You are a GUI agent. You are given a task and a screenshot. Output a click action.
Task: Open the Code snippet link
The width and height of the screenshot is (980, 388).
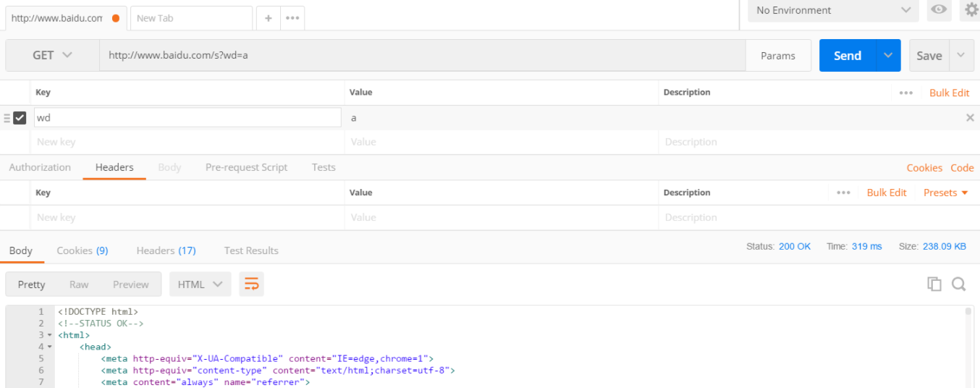point(962,168)
